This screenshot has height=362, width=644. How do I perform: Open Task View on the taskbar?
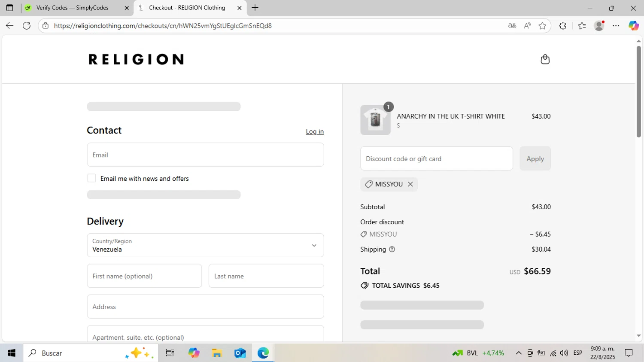(x=170, y=353)
